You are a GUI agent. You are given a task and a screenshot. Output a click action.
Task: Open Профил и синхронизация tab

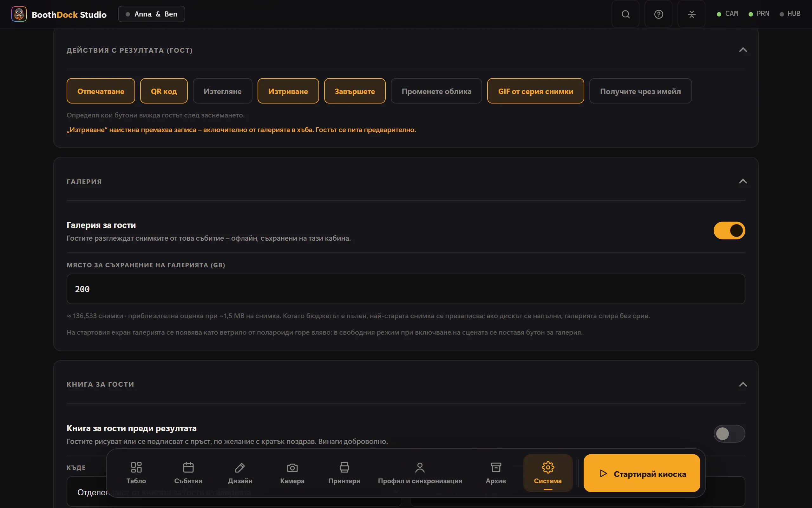(420, 473)
